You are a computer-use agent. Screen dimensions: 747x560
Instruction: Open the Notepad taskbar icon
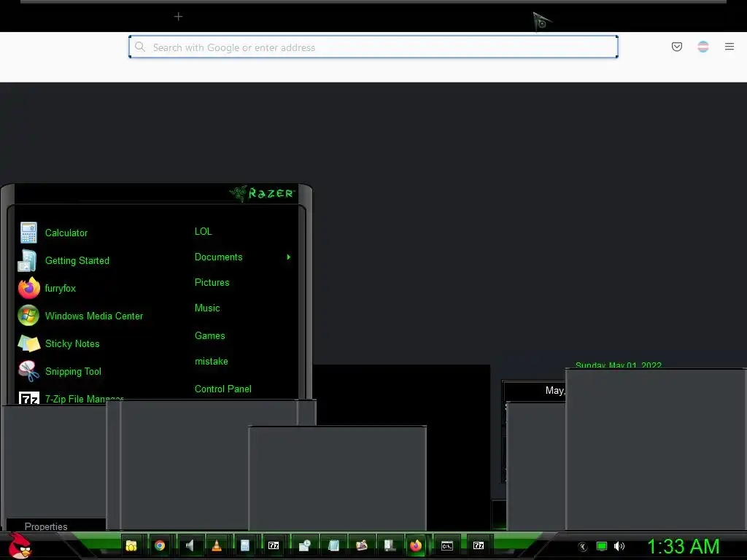(x=333, y=545)
